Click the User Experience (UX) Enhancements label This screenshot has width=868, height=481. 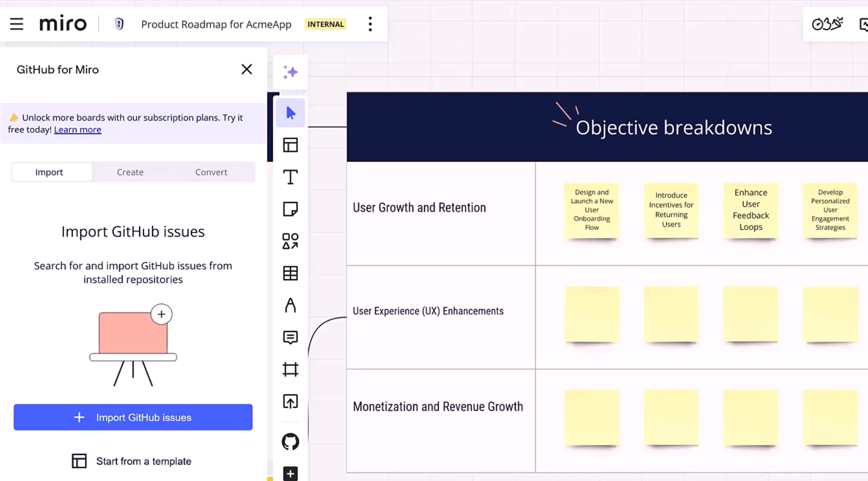[428, 311]
